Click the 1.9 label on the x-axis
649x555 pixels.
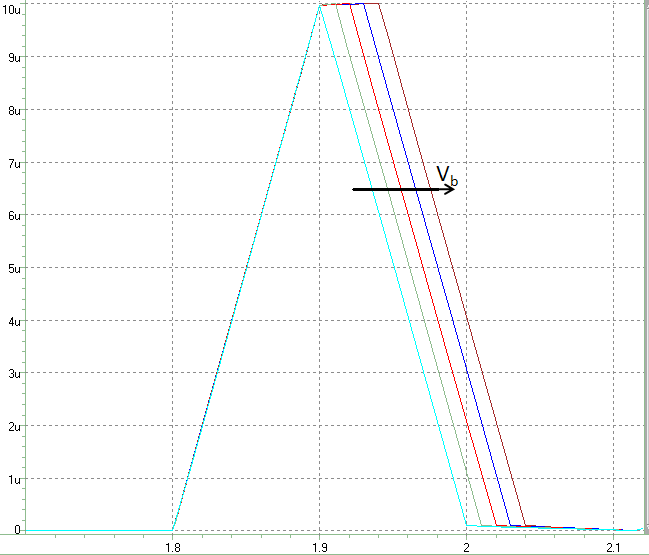[320, 546]
